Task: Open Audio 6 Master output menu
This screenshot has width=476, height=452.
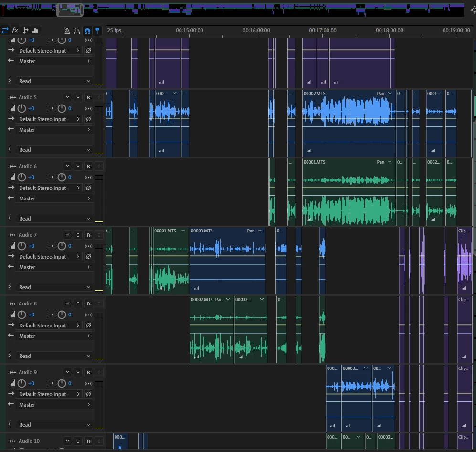Action: (x=54, y=199)
